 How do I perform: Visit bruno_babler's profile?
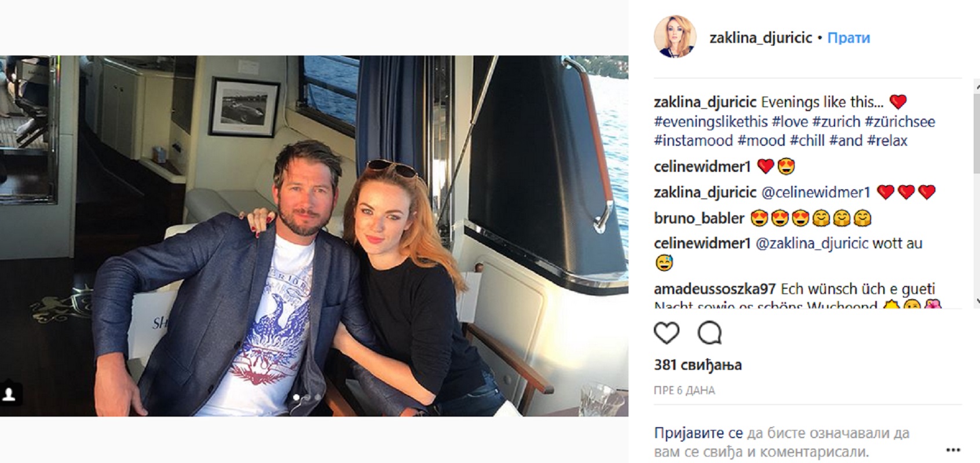pos(699,218)
